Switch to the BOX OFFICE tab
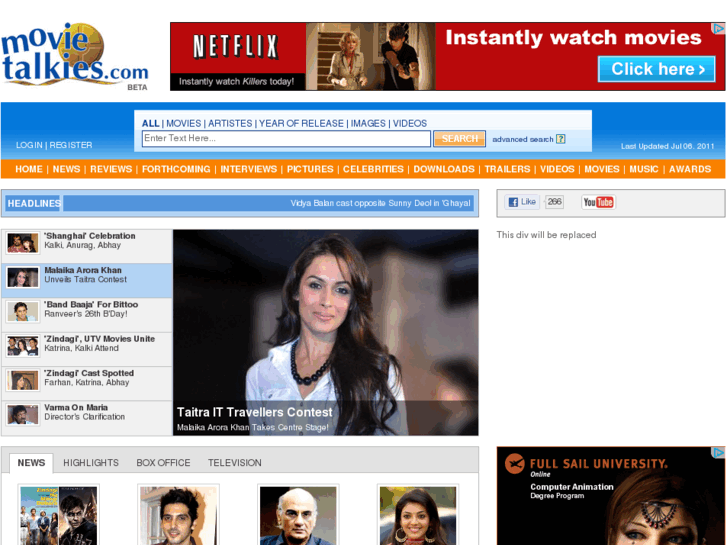 click(x=163, y=463)
